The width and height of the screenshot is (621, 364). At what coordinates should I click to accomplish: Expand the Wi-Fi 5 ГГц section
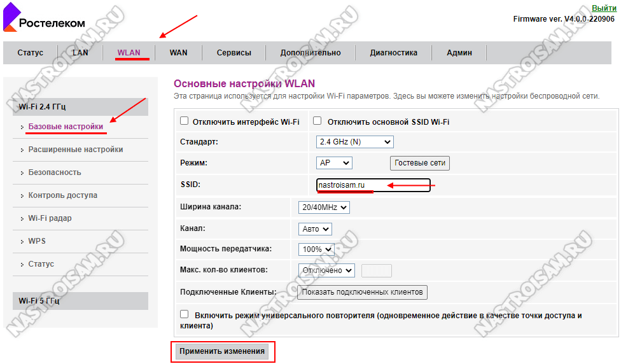coord(80,300)
